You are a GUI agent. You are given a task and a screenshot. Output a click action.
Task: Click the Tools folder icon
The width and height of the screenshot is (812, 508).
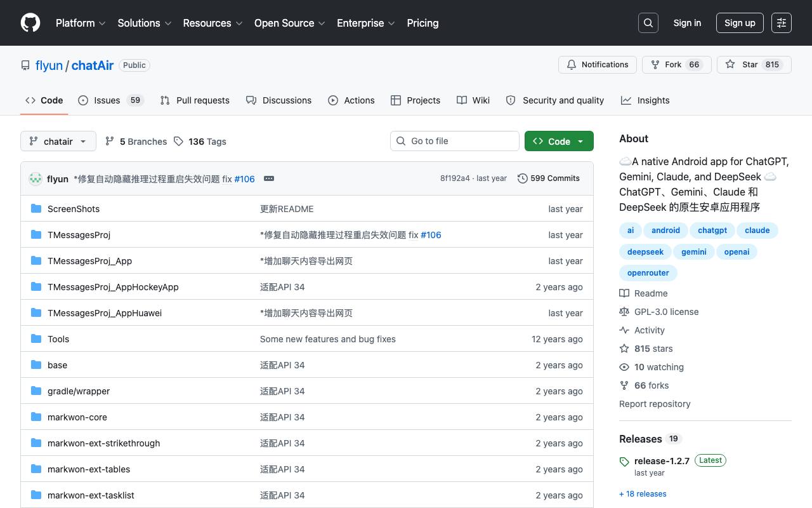[36, 339]
